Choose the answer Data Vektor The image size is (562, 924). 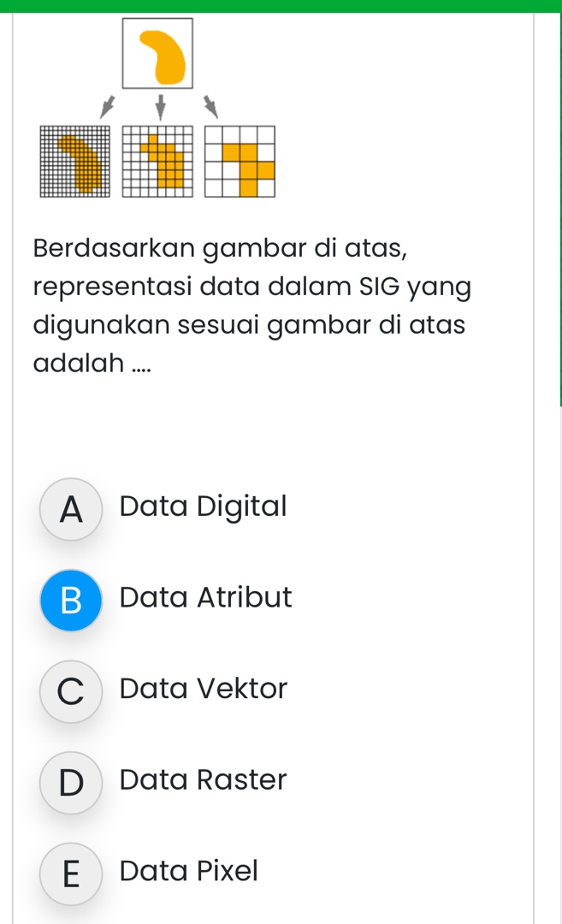point(204,688)
